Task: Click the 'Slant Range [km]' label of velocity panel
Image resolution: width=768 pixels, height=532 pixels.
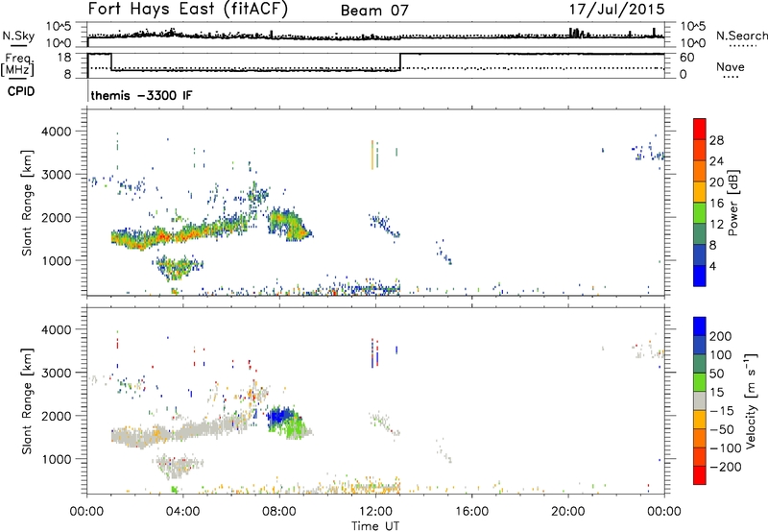Action: [27, 400]
